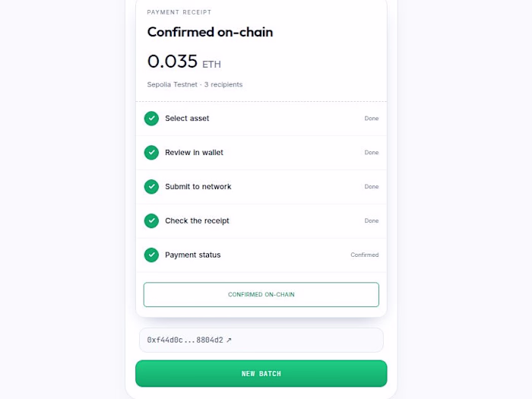
Task: Click the checkmark icon for Review in wallet
Action: pos(151,153)
